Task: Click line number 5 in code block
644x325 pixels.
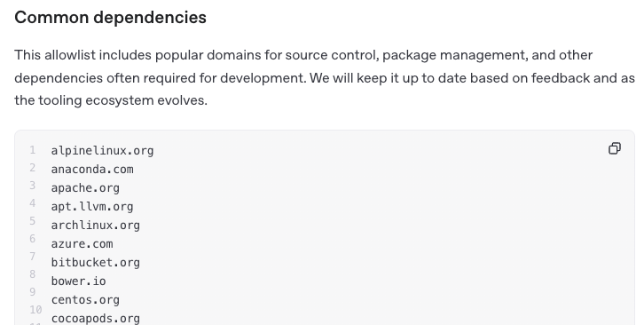Action: tap(33, 221)
